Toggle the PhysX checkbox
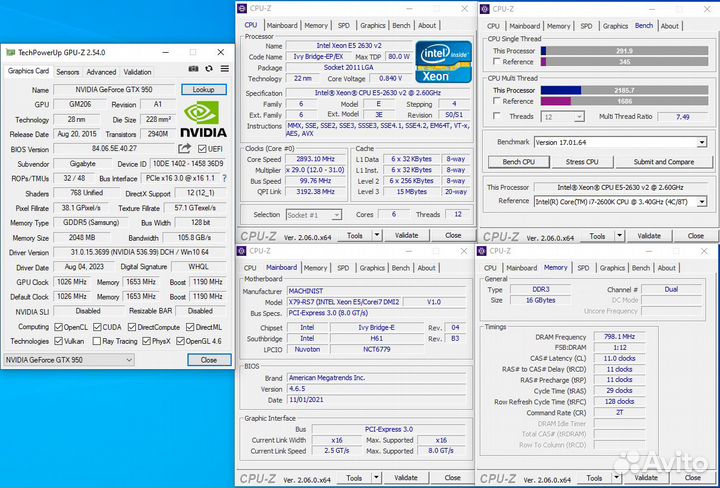Viewport: 720px width, 488px height. click(x=146, y=341)
